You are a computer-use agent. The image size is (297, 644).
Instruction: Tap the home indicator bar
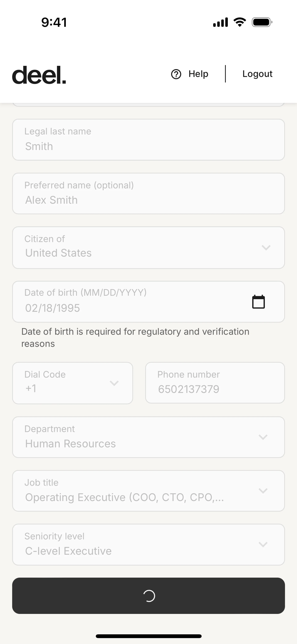click(x=148, y=636)
